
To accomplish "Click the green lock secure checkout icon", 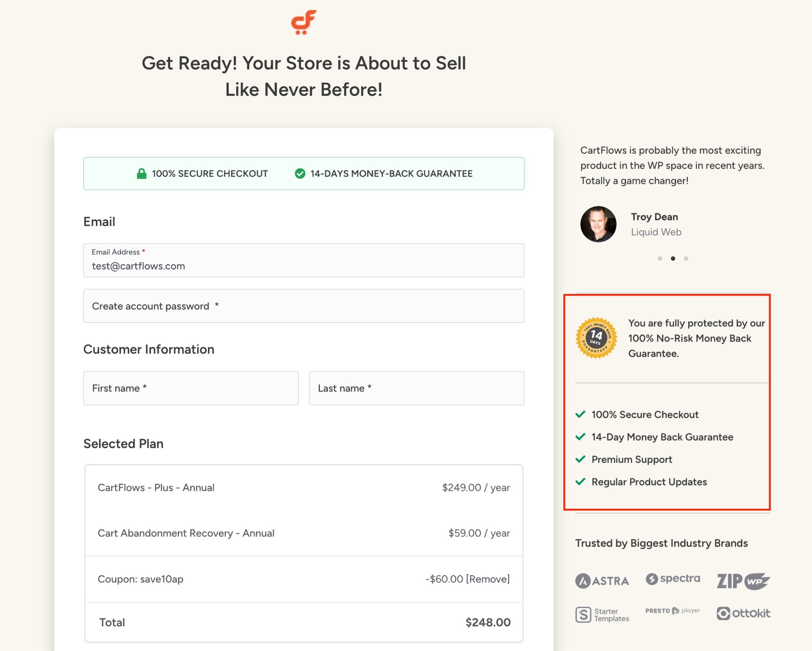I will coord(141,173).
